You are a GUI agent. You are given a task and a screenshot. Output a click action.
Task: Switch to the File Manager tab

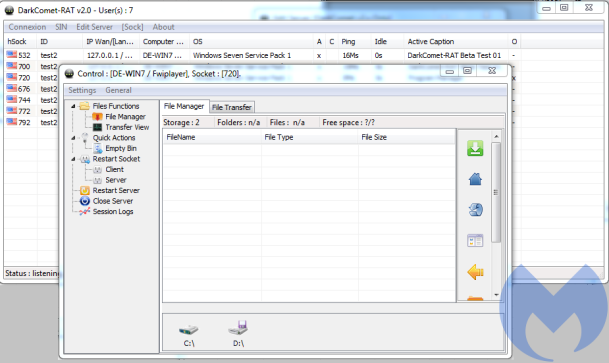click(x=184, y=106)
